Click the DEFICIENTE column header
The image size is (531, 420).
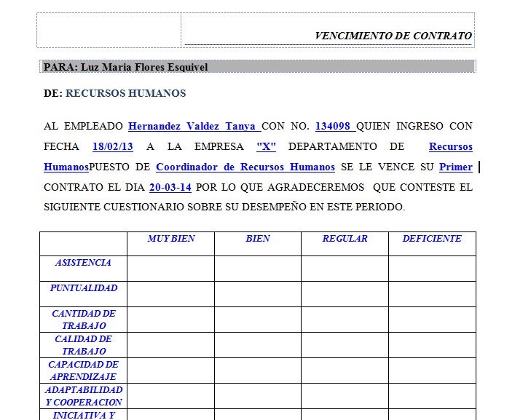click(x=432, y=239)
